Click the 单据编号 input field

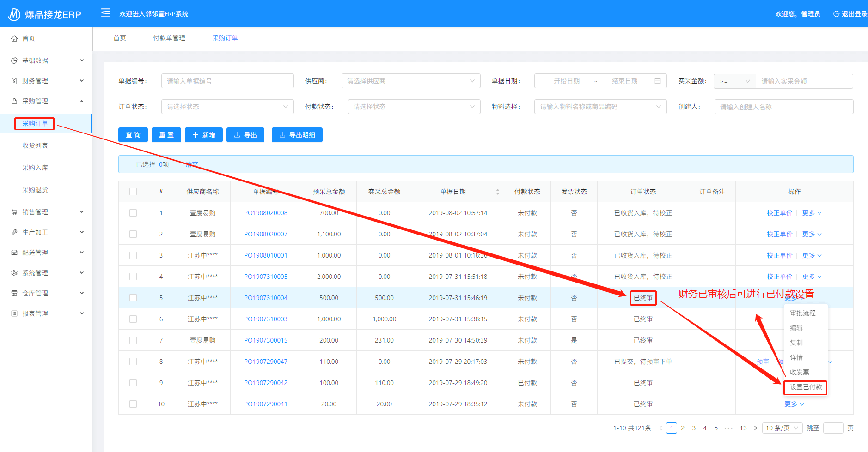[x=227, y=81]
